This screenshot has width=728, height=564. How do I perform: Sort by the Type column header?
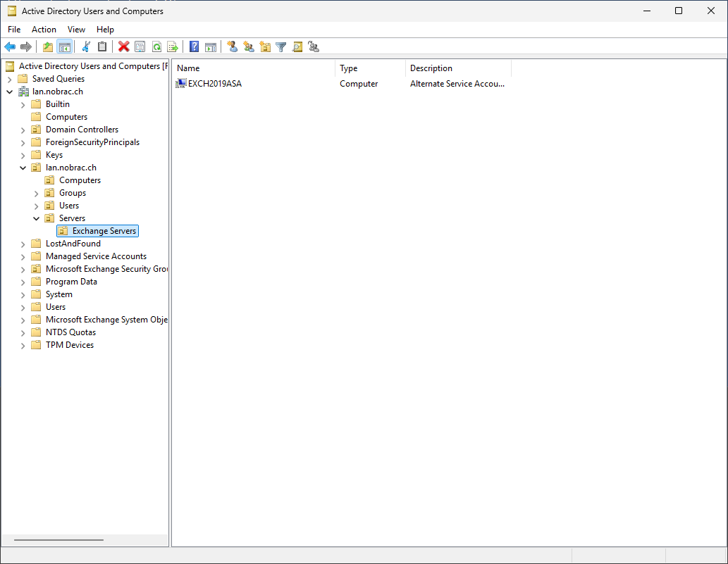(x=370, y=68)
